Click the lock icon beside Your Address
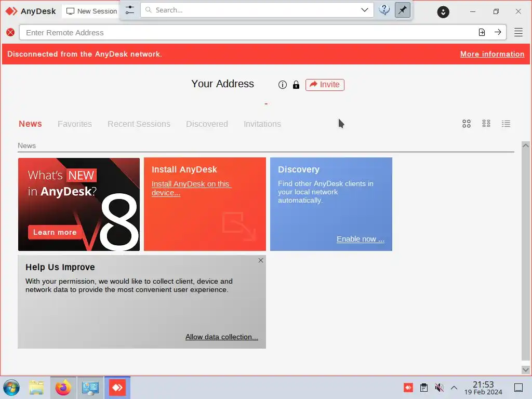The height and width of the screenshot is (399, 532). (x=296, y=85)
